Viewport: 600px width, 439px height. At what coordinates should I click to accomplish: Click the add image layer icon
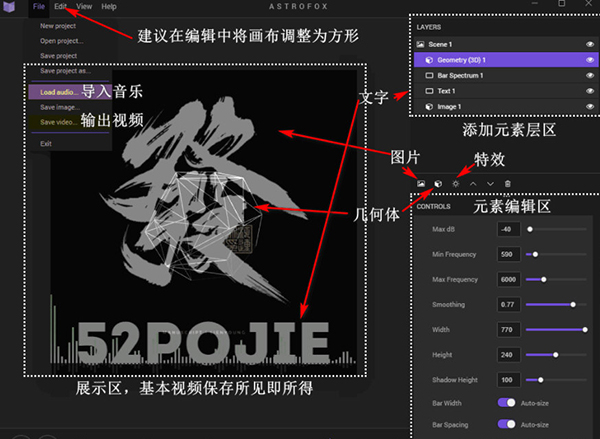[x=421, y=183]
